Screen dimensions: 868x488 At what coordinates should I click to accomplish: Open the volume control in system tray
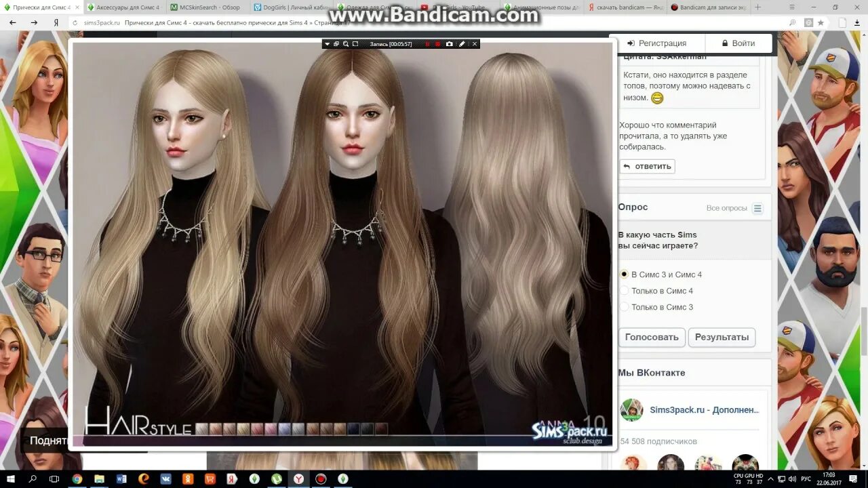[792, 479]
